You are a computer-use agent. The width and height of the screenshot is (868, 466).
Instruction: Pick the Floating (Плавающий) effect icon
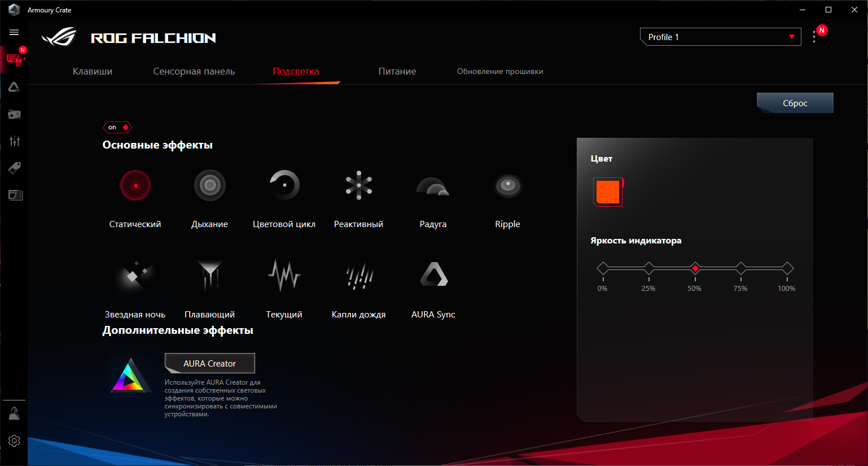pos(210,276)
